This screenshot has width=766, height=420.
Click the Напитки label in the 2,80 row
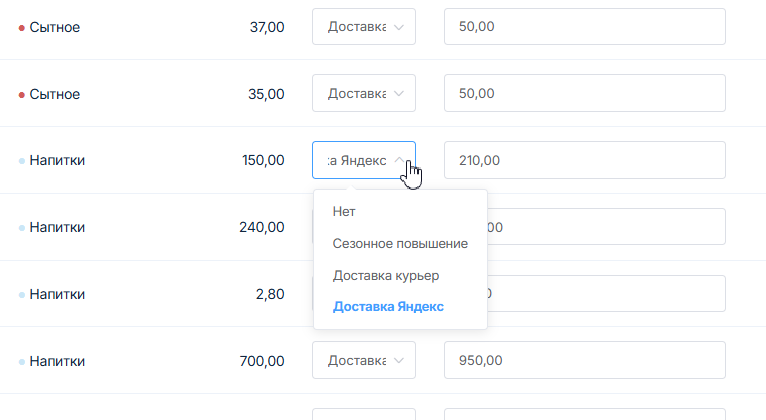pos(57,294)
